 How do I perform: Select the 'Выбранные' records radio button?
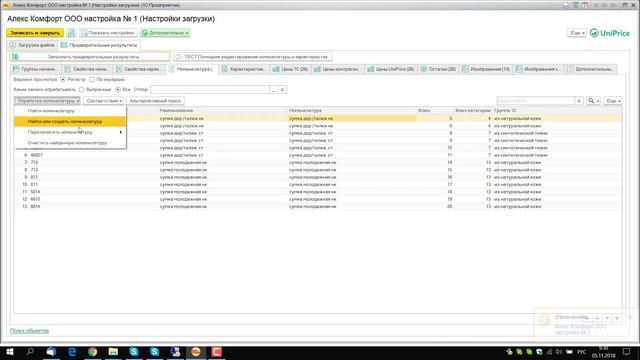pyautogui.click(x=82, y=89)
